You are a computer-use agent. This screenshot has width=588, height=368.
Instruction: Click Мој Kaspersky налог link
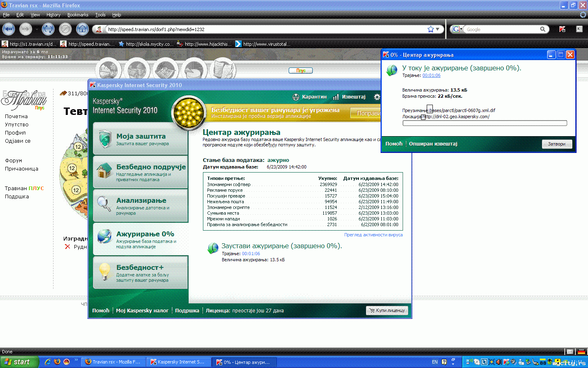click(142, 311)
